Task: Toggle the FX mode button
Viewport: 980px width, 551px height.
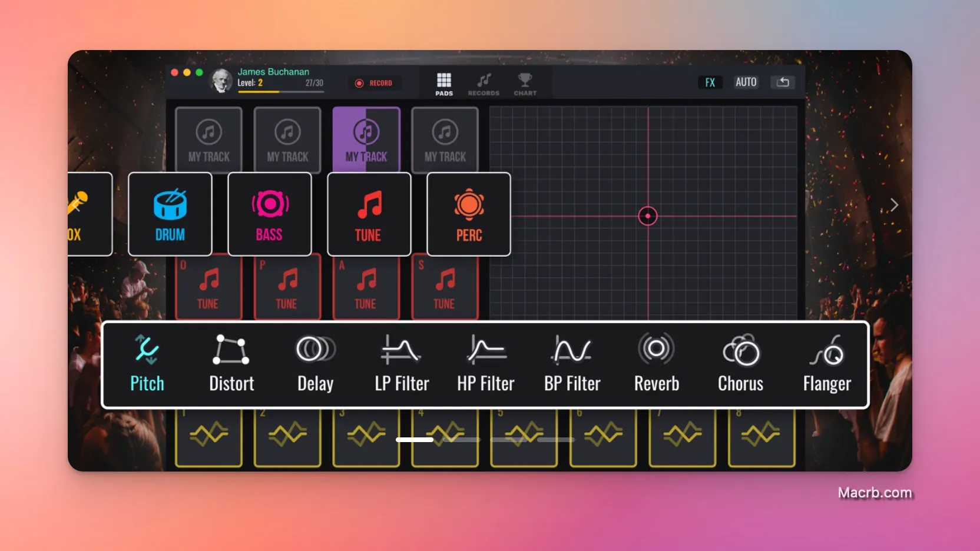Action: (x=710, y=82)
